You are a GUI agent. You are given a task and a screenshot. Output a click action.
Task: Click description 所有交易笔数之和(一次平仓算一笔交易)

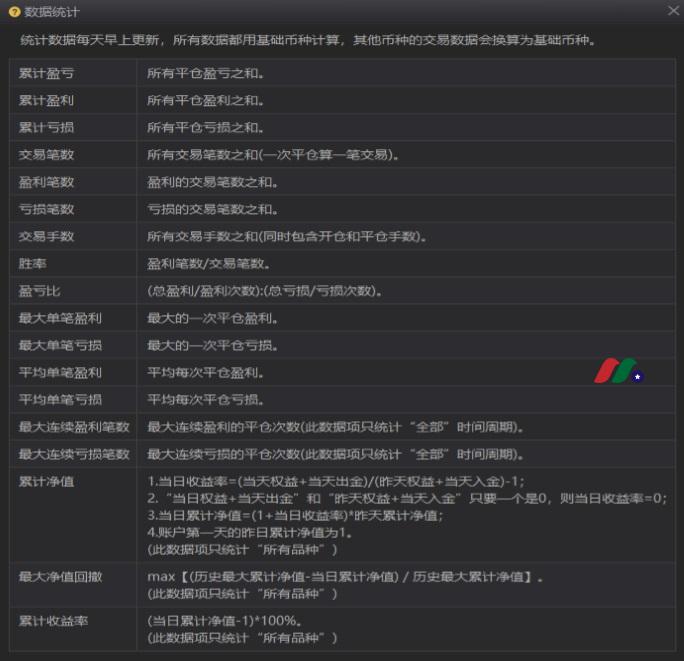coord(273,154)
